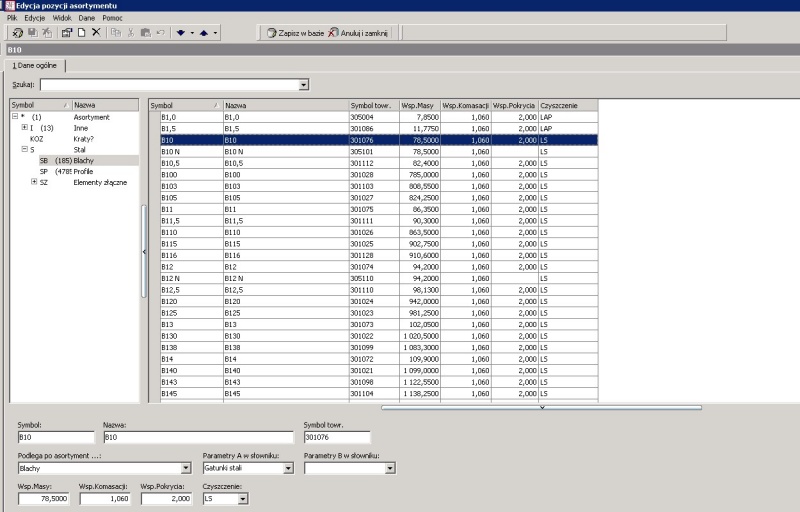Click the Wsp.Komasacji column header
800x512 pixels.
tap(465, 106)
